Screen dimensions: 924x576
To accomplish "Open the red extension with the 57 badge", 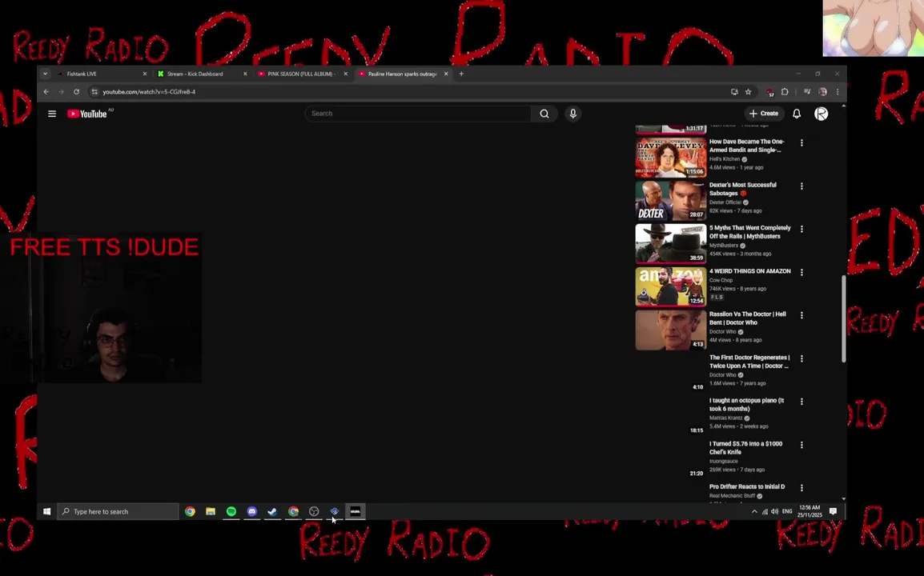I will coord(769,92).
